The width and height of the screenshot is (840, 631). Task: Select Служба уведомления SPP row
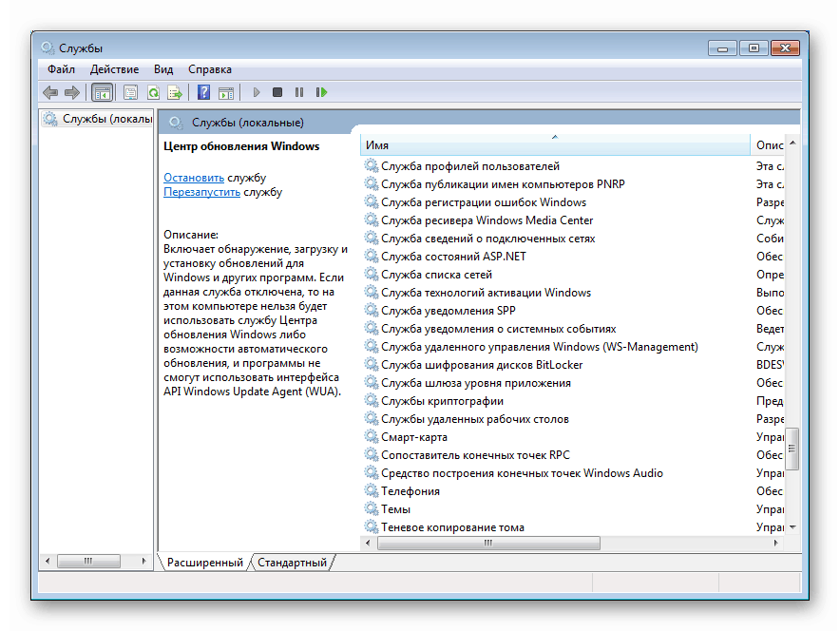[573, 311]
